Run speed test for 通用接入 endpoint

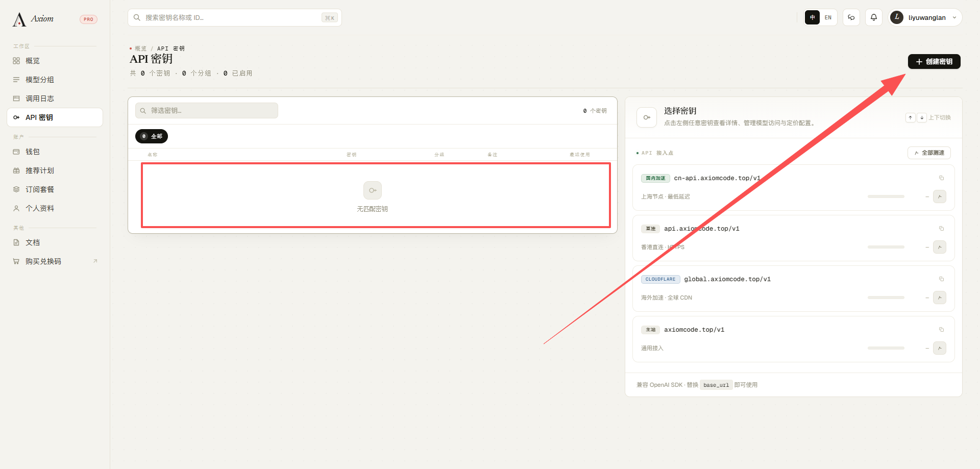point(940,348)
